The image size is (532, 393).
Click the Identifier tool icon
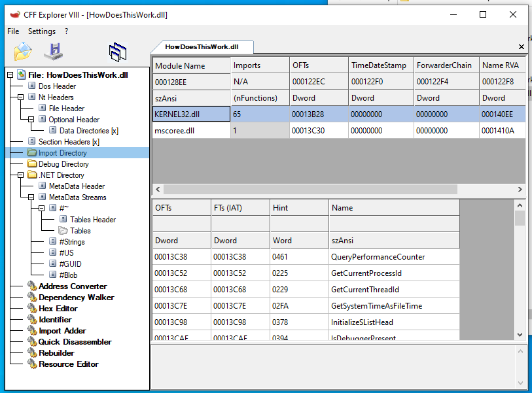[x=32, y=319]
